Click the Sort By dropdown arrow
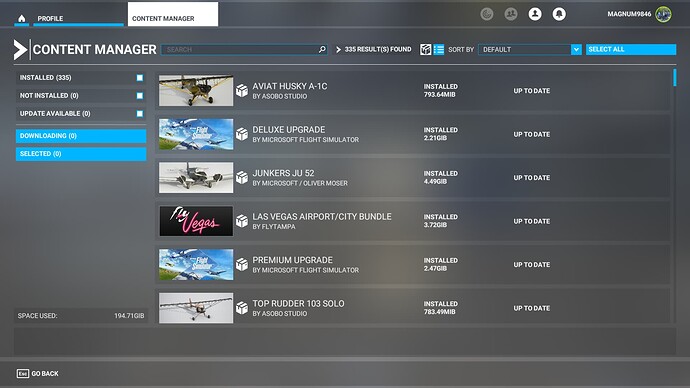This screenshot has height=388, width=690. coord(576,49)
